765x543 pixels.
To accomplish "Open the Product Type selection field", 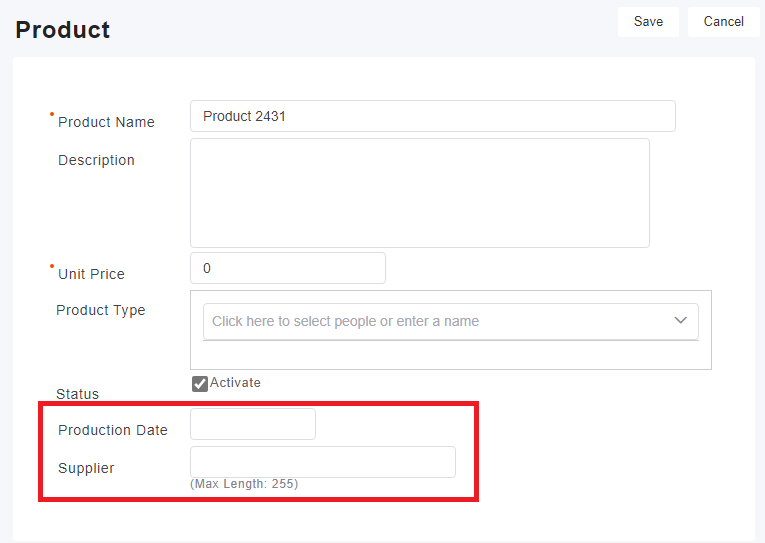I will tap(451, 322).
